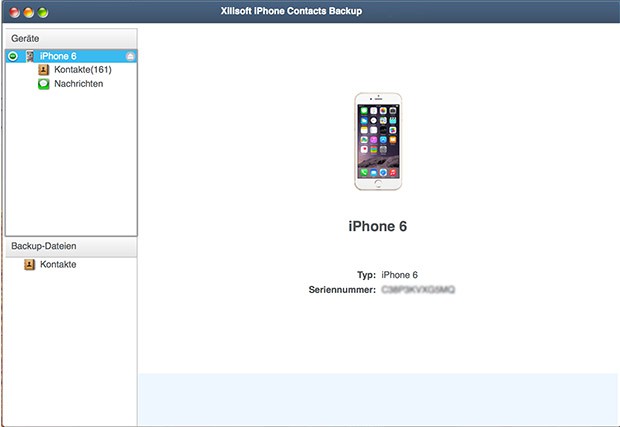Click the Typ label
Screen dimensions: 620x427
[367, 275]
